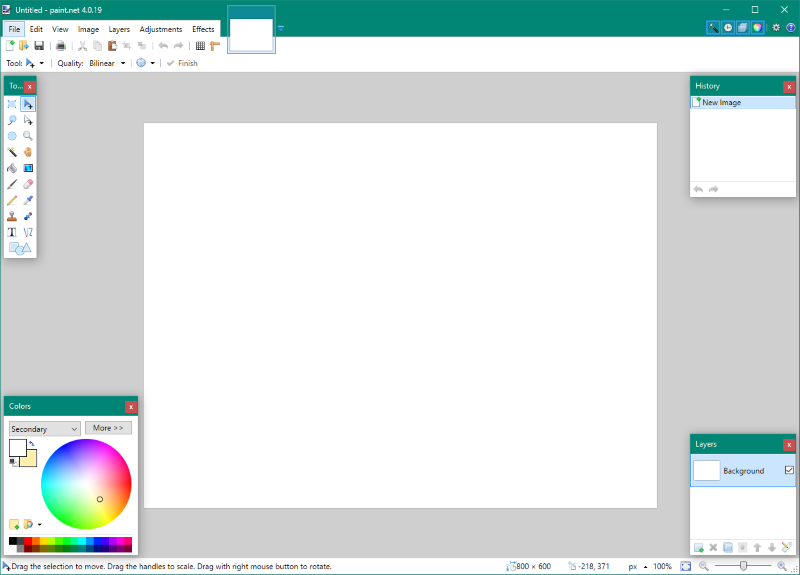Open the Edit menu
The image size is (800, 575).
(36, 29)
